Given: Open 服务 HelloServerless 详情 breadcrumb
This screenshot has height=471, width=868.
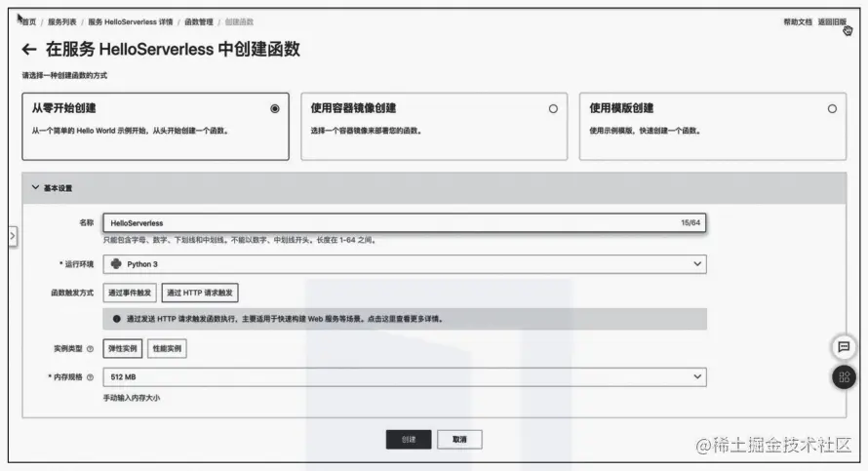Looking at the screenshot, I should pyautogui.click(x=130, y=22).
